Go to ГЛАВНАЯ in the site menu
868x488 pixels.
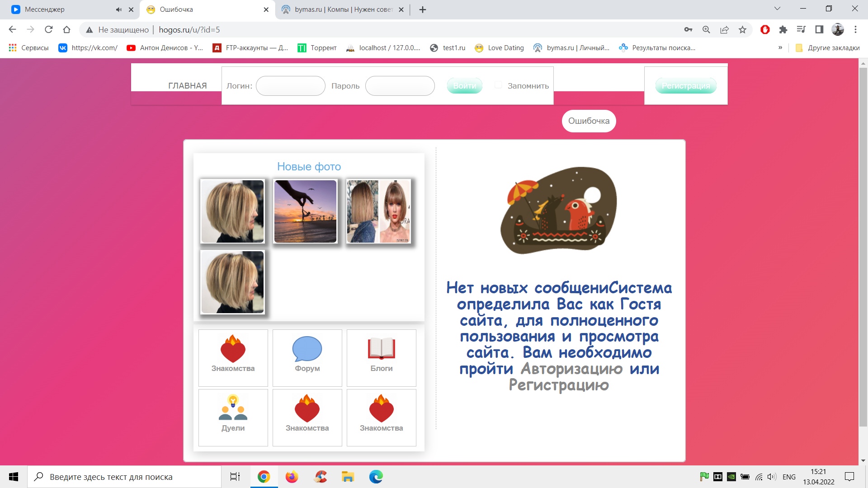[187, 85]
